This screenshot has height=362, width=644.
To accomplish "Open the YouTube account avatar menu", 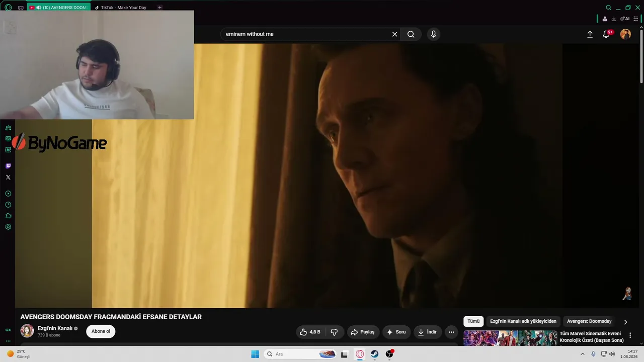I will pos(625,34).
